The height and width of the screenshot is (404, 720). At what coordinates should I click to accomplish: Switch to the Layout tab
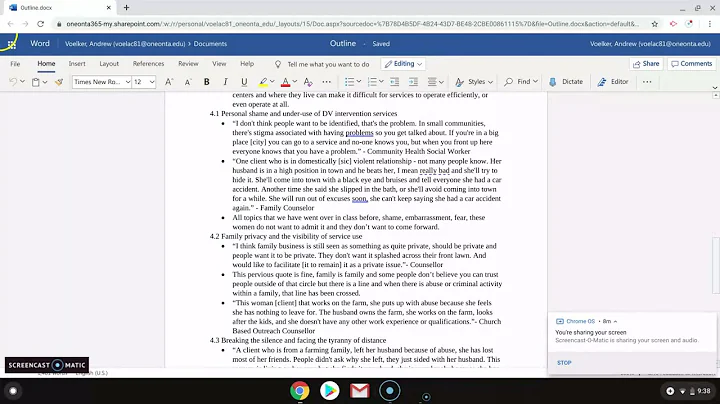coord(109,64)
